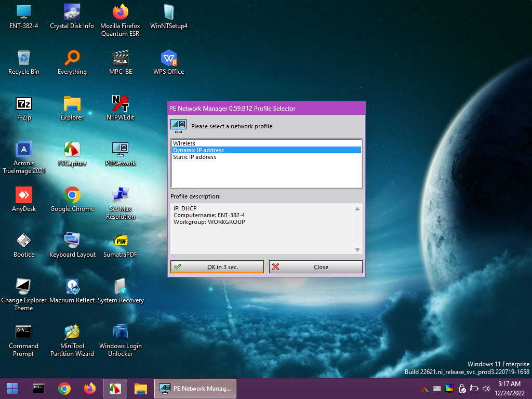The image size is (532, 399).
Task: Open the Keyboard Layout shortcut
Action: pyautogui.click(x=72, y=245)
